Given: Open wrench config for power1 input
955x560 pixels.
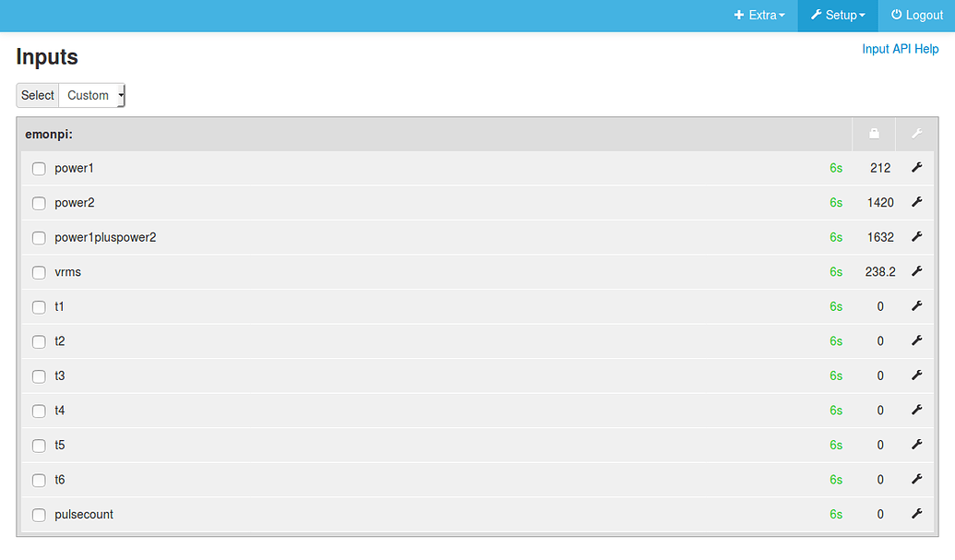Looking at the screenshot, I should tap(916, 167).
